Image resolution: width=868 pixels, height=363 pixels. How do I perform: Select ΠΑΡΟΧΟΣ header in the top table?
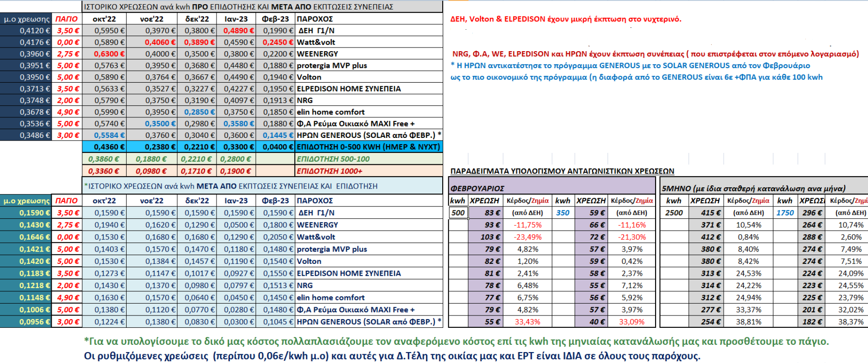point(369,19)
